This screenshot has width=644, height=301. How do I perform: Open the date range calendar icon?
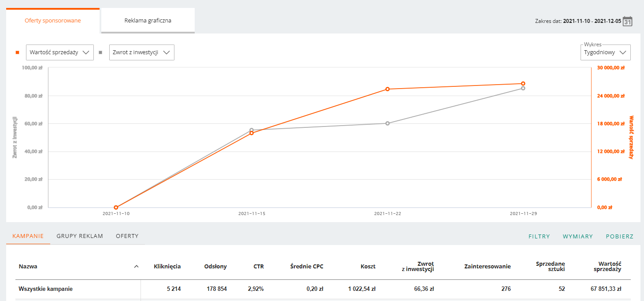[627, 21]
